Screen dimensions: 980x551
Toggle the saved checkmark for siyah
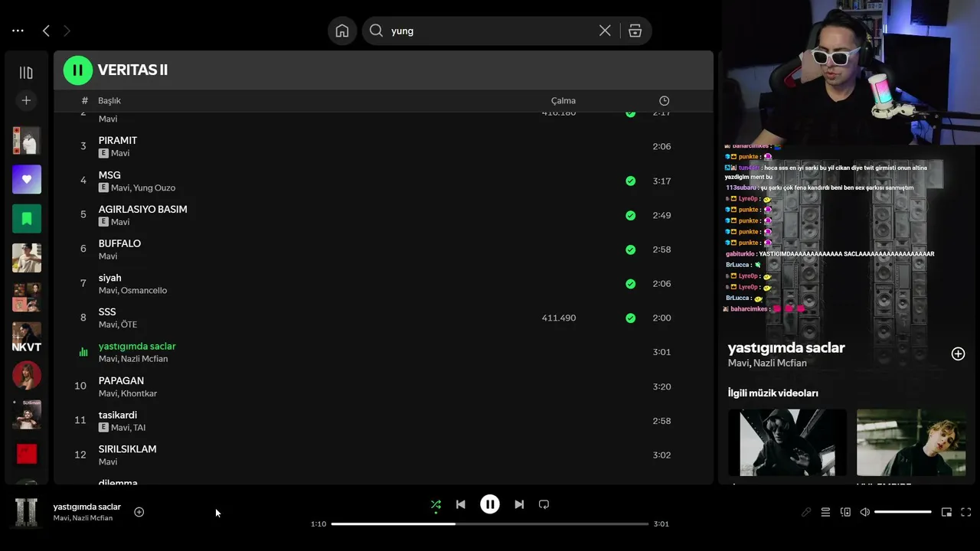click(630, 284)
